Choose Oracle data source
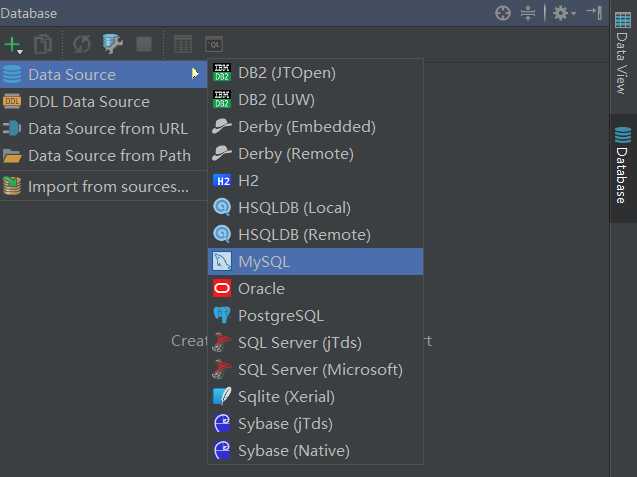 tap(315, 288)
